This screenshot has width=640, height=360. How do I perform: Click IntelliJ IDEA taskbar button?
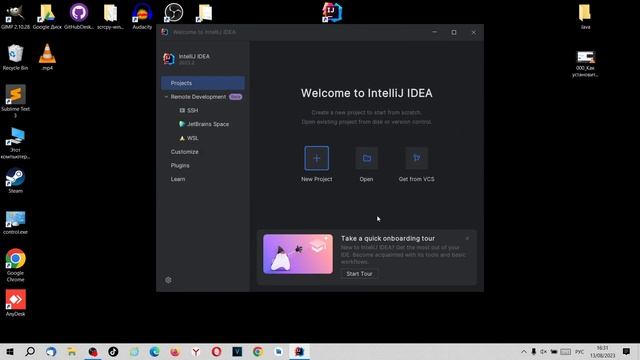(x=299, y=351)
